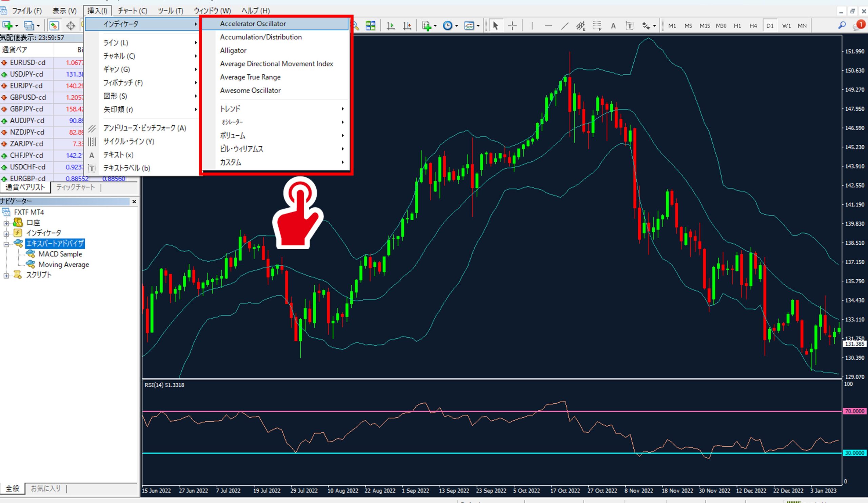Choose Average True Range from menu
Screen dimensions: 868x503
click(250, 77)
